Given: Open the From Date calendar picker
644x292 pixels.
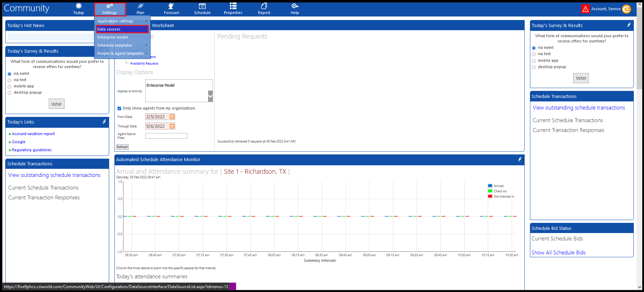Looking at the screenshot, I should click(x=172, y=117).
